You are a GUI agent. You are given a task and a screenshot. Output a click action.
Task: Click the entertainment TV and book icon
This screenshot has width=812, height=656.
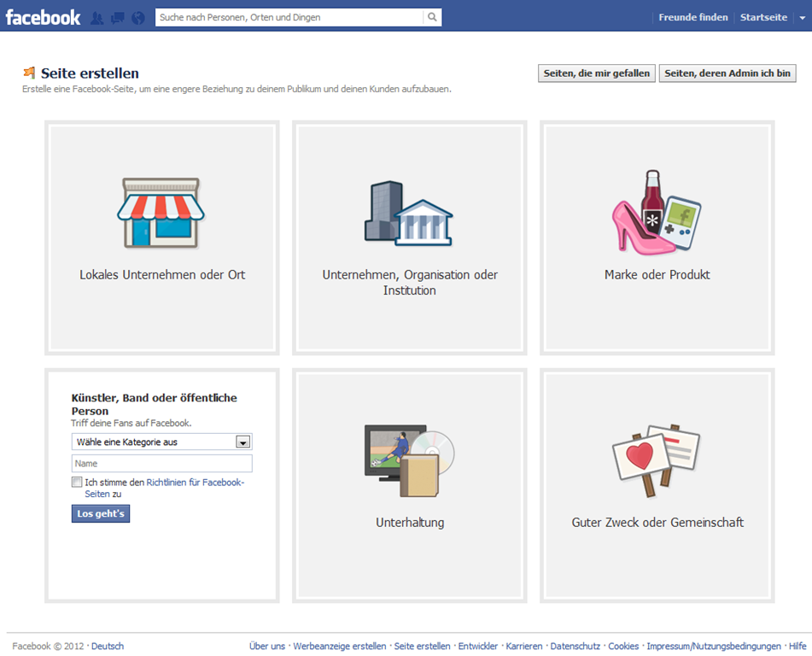click(409, 460)
